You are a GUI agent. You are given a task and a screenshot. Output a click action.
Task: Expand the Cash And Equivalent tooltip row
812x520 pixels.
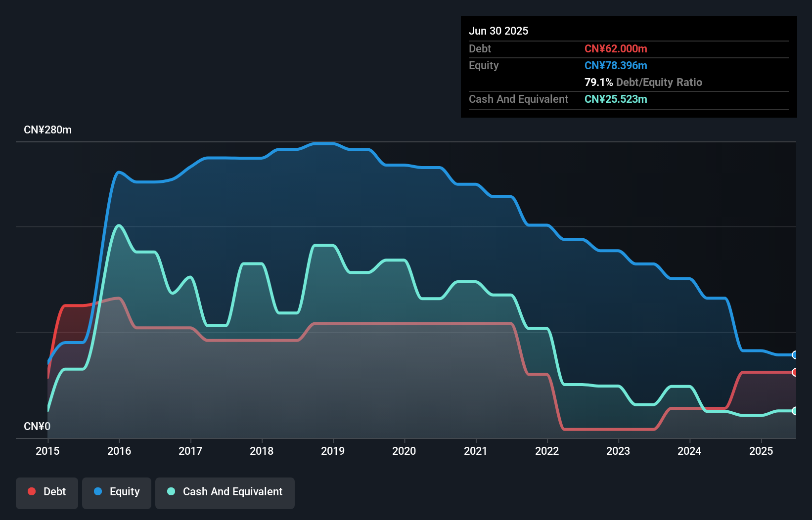tap(518, 99)
